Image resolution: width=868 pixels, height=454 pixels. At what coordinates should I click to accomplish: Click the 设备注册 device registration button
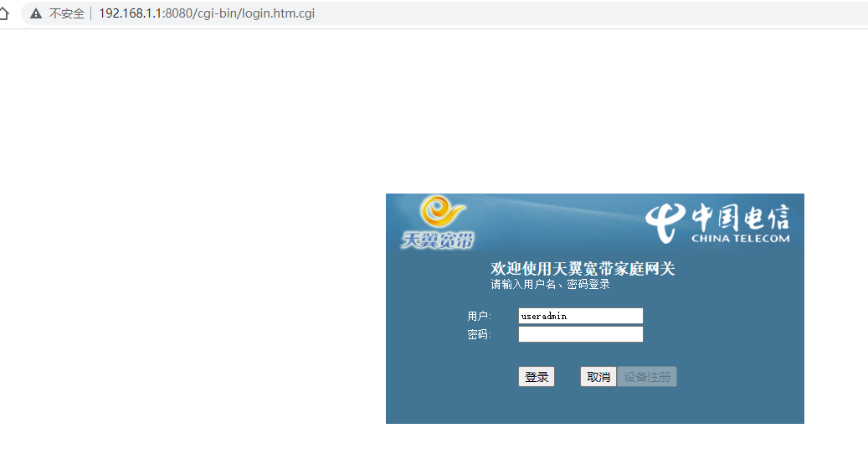(x=647, y=376)
